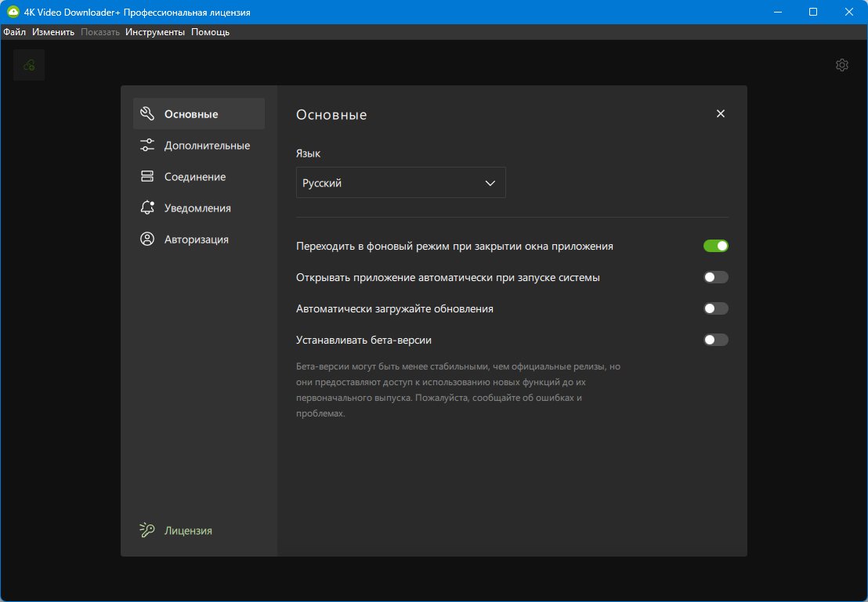The image size is (868, 602).
Task: Click the wrench icon beside Основные
Action: [x=147, y=114]
